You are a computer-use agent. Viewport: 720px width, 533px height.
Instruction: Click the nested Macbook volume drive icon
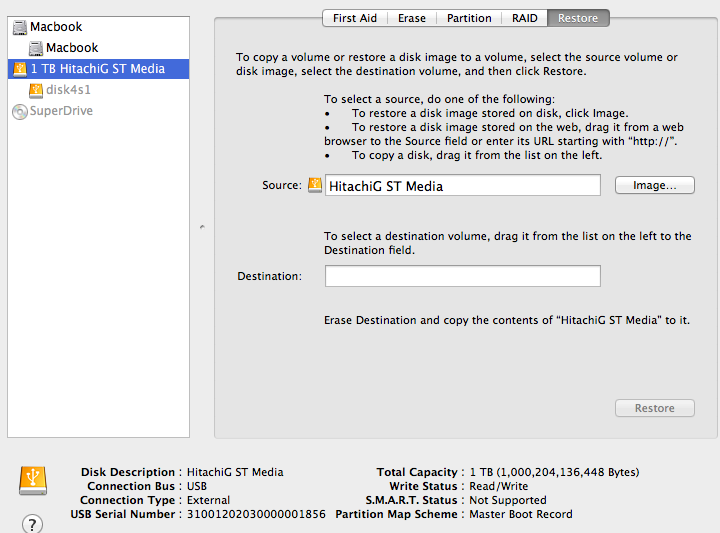coord(36,48)
